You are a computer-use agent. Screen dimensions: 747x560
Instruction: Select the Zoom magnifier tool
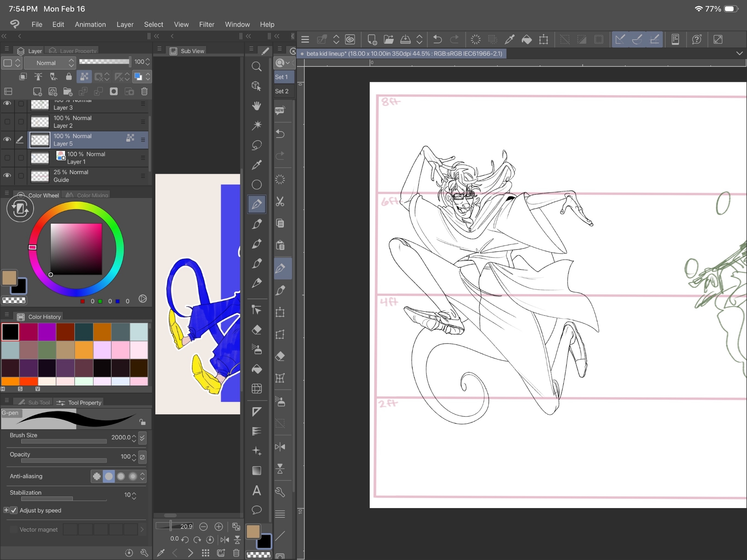pos(256,66)
